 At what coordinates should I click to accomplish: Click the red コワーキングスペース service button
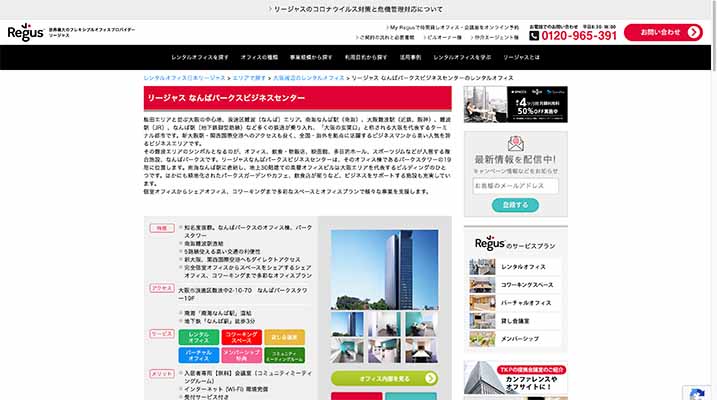[241, 337]
